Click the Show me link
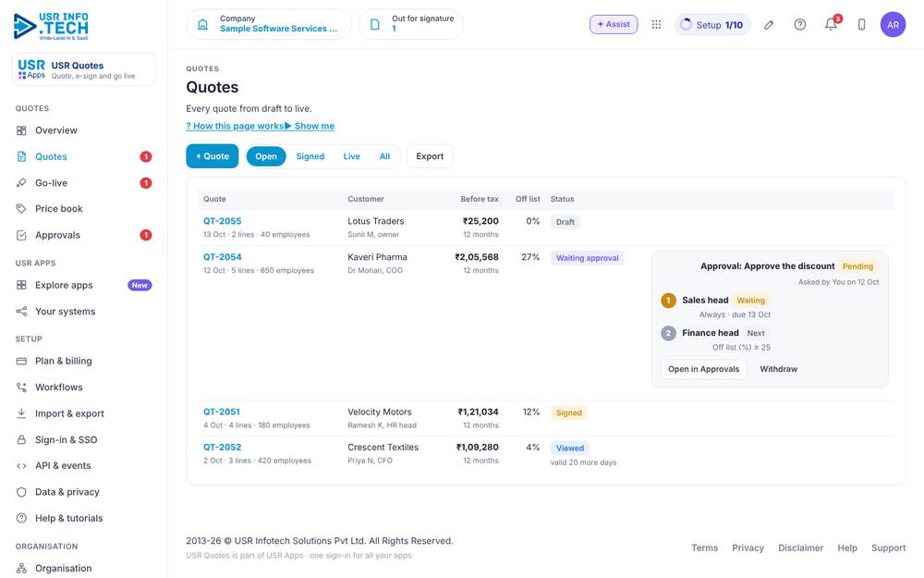Image resolution: width=924 pixels, height=578 pixels. [x=310, y=126]
